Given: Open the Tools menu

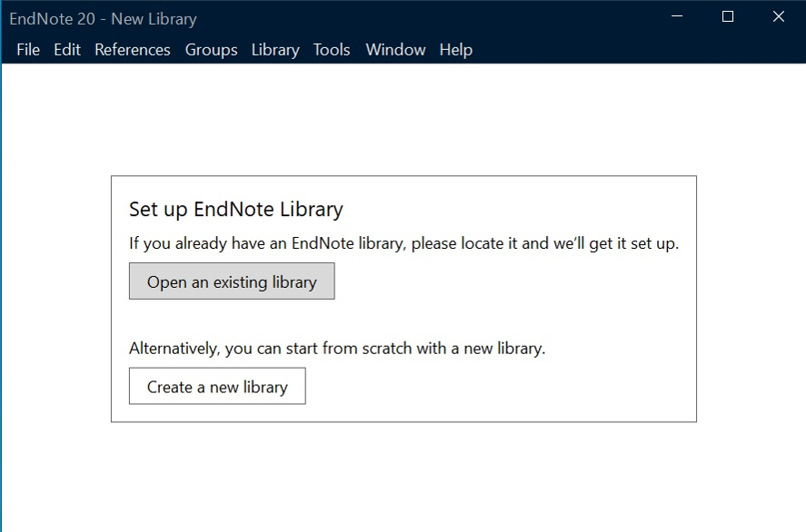Looking at the screenshot, I should tap(332, 50).
